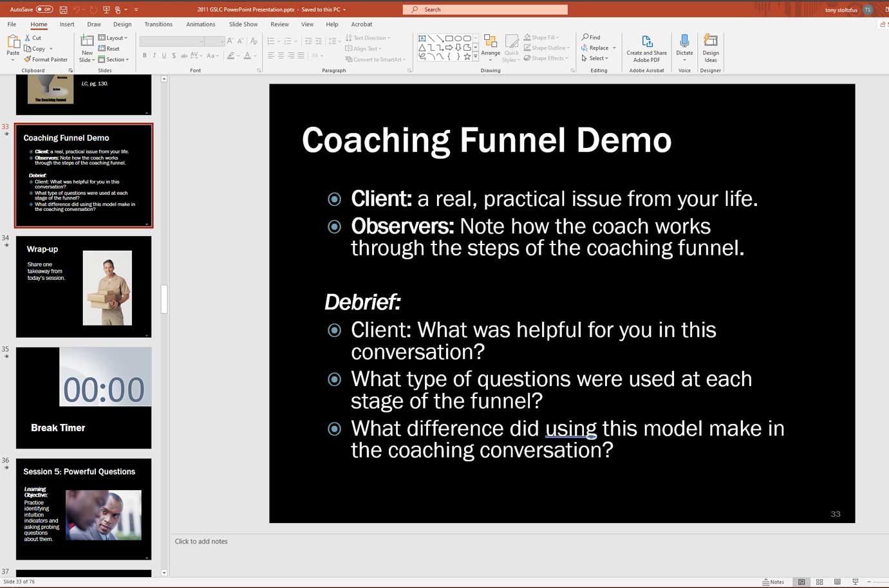Click the slide panel vertical scrollbar thumb

pos(164,299)
